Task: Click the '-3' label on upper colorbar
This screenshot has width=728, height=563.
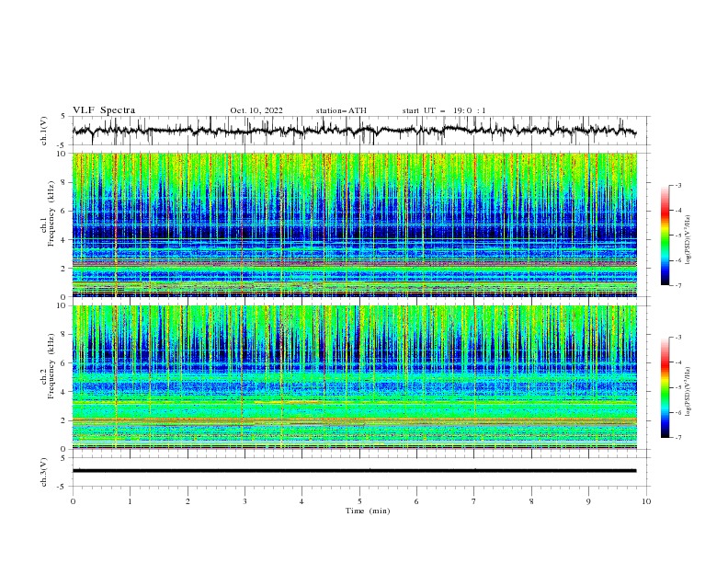Action: (677, 185)
